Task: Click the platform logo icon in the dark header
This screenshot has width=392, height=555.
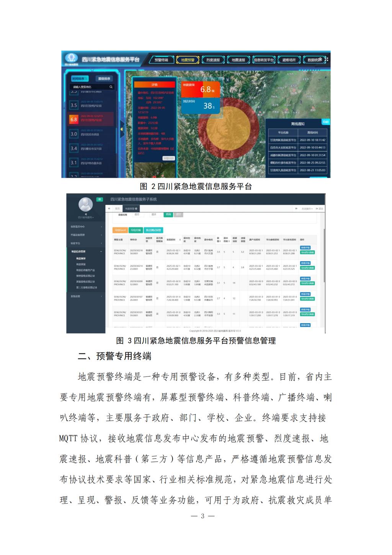Action: [71, 58]
